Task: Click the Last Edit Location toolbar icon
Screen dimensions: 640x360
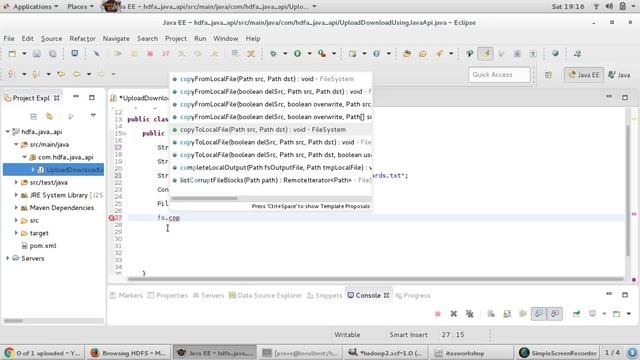Action: pyautogui.click(x=61, y=74)
